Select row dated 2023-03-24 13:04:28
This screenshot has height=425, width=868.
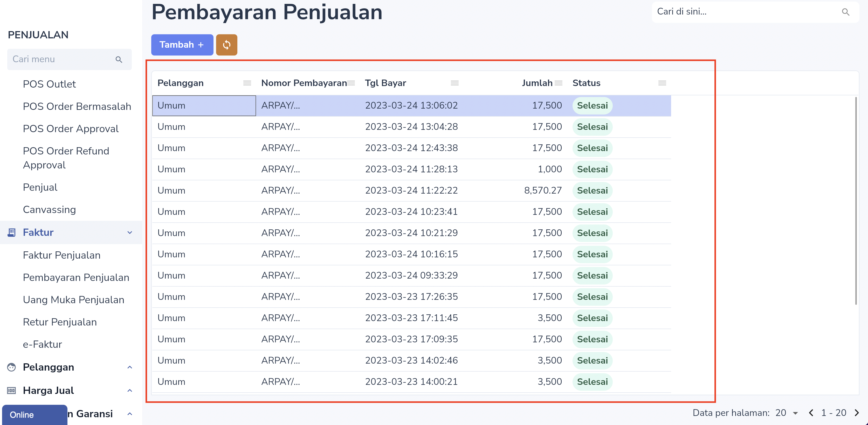tap(411, 127)
